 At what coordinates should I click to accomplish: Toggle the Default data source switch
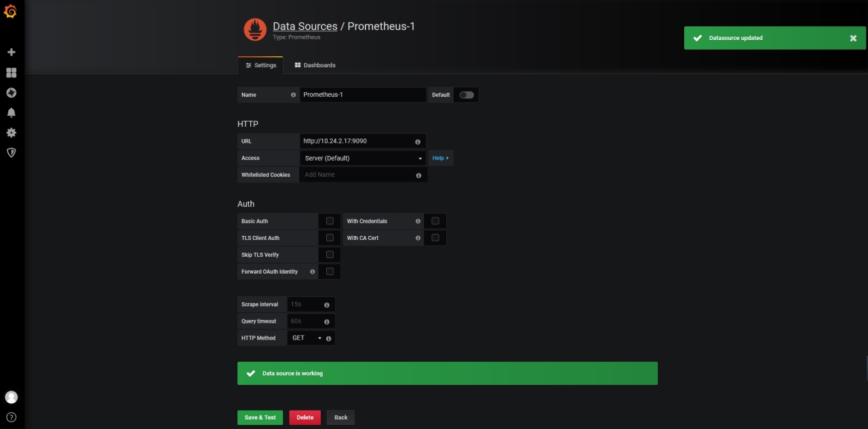[467, 95]
